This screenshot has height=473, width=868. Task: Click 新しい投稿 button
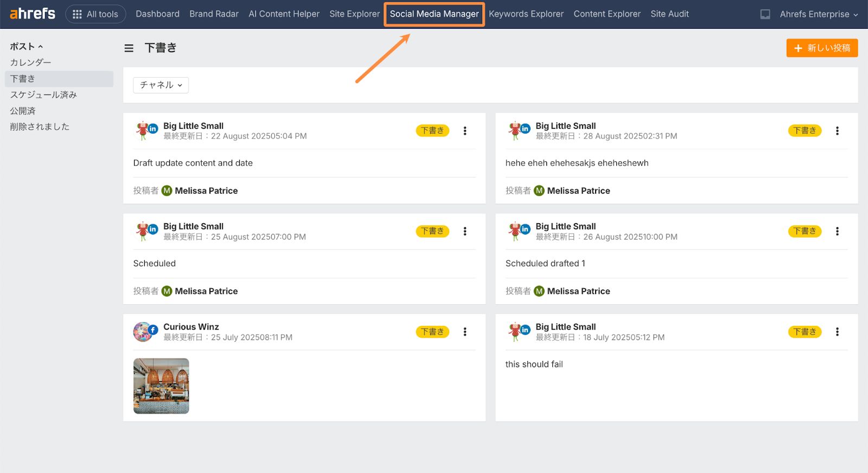pyautogui.click(x=822, y=48)
